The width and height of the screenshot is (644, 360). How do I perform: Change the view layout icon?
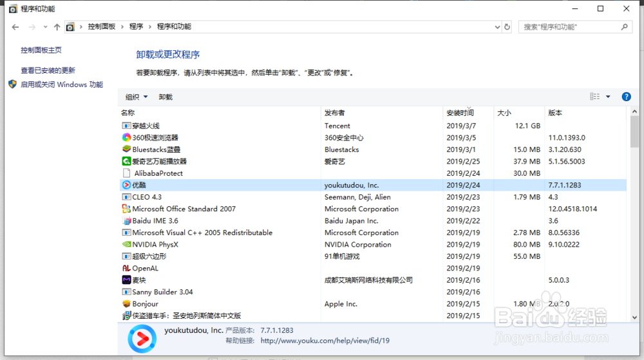594,97
